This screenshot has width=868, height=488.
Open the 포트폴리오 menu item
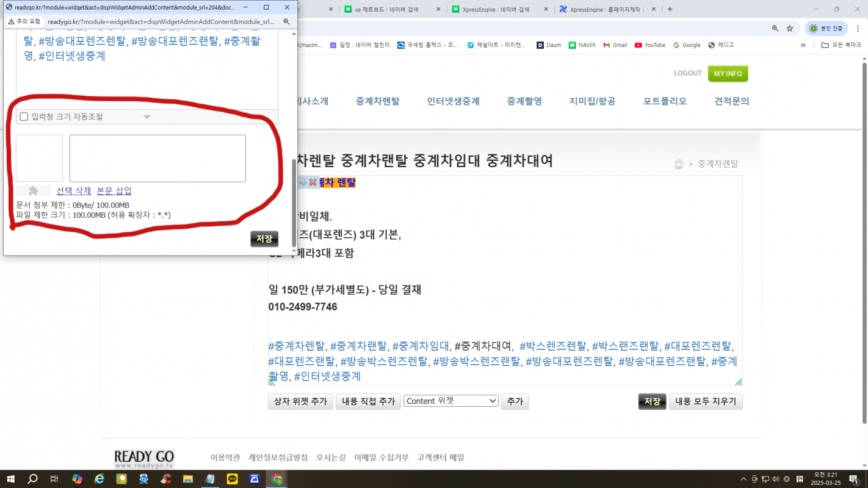(x=665, y=101)
